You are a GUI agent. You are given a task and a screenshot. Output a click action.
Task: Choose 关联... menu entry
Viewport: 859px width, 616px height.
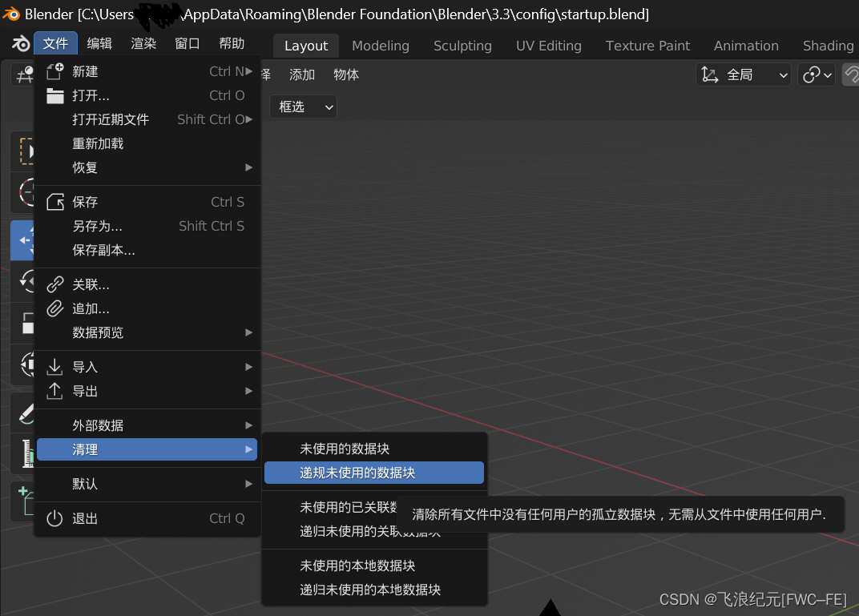[x=147, y=284]
